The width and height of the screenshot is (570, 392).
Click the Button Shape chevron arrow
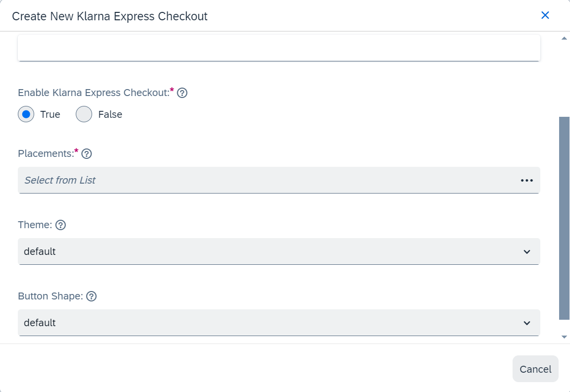click(x=527, y=323)
